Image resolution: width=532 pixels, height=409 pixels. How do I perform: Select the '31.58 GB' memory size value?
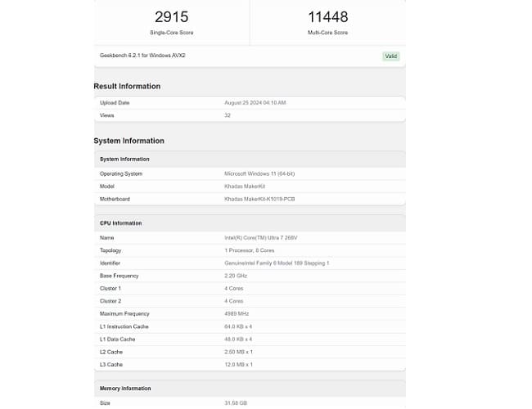click(236, 403)
